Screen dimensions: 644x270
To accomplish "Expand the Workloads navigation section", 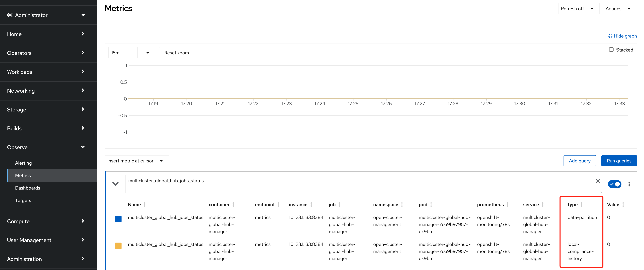I will (48, 72).
